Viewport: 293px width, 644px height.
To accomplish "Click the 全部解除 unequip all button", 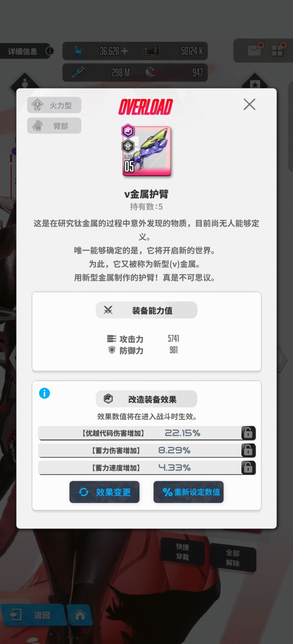I will [233, 558].
